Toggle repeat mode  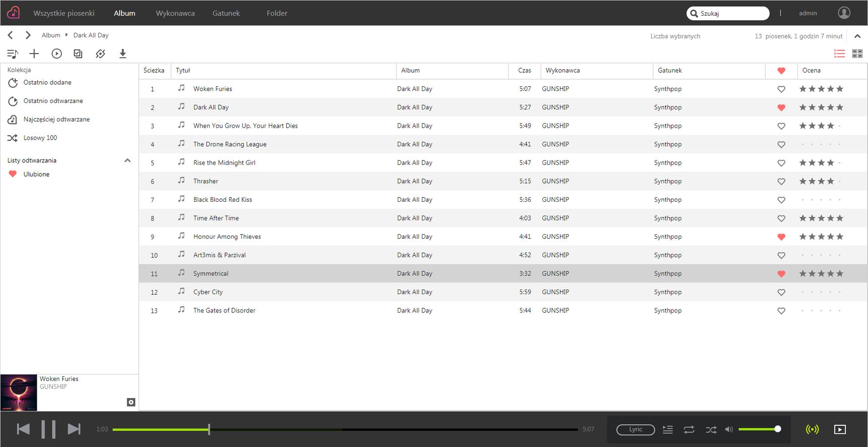click(x=689, y=430)
